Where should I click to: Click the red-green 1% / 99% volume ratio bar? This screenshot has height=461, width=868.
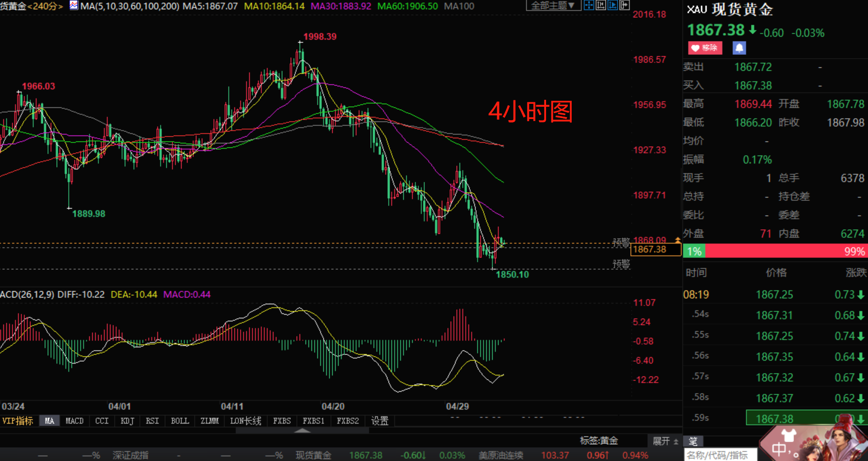[x=775, y=251]
